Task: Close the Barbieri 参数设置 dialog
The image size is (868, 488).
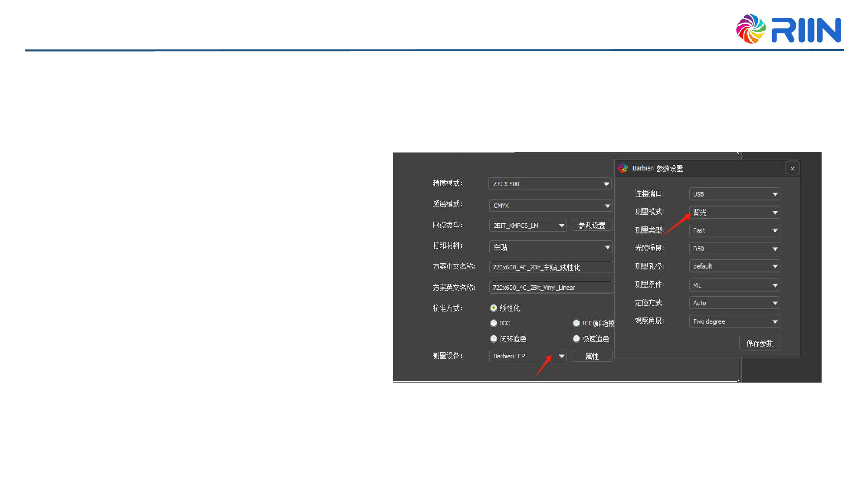Action: coord(792,168)
